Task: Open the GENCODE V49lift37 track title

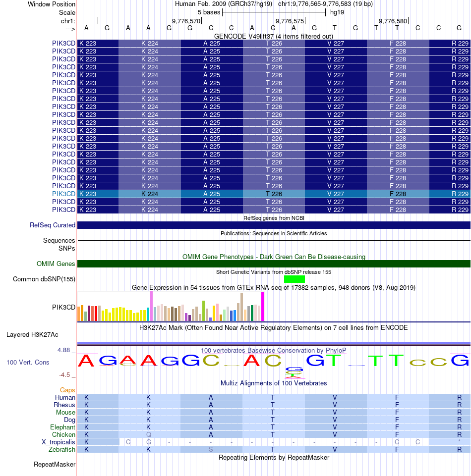Action: 274,36
